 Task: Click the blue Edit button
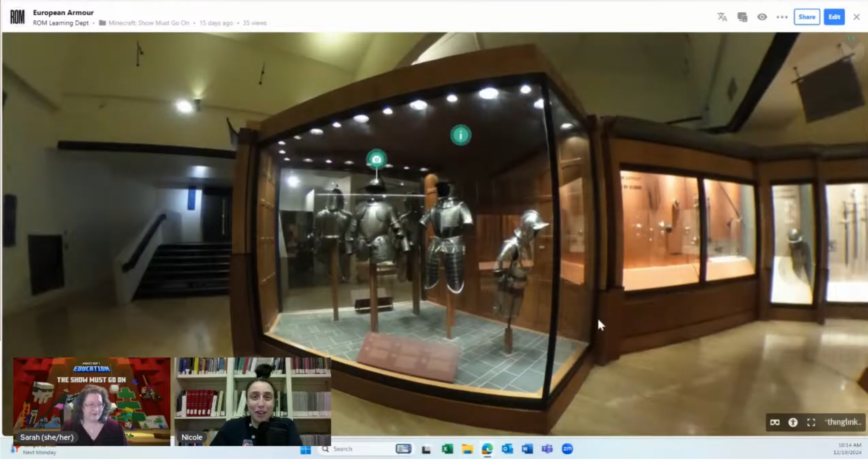(834, 17)
